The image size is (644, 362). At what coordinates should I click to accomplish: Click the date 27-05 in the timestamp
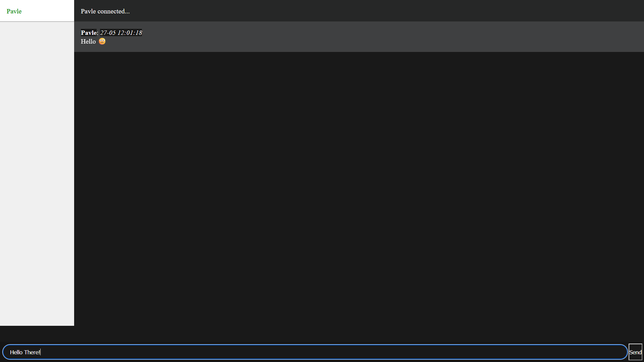108,33
